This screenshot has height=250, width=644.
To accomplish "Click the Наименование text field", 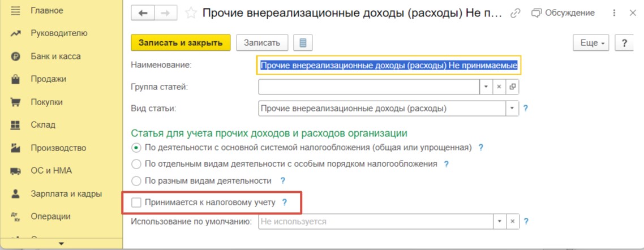I will coord(389,65).
